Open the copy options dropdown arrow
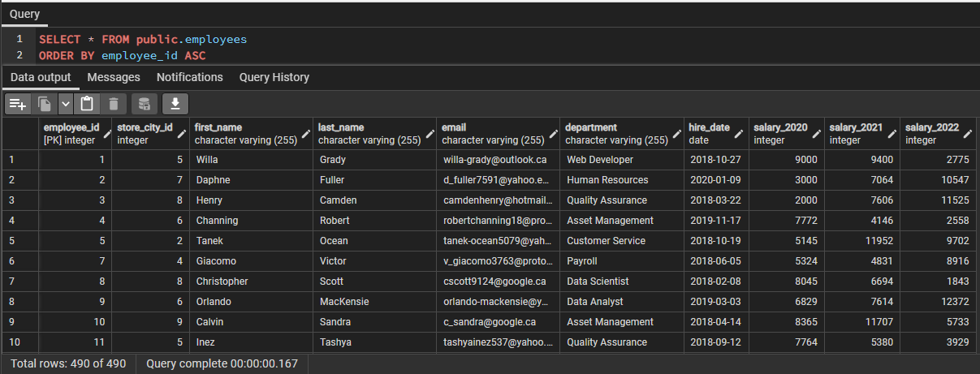The height and width of the screenshot is (374, 980). (66, 104)
